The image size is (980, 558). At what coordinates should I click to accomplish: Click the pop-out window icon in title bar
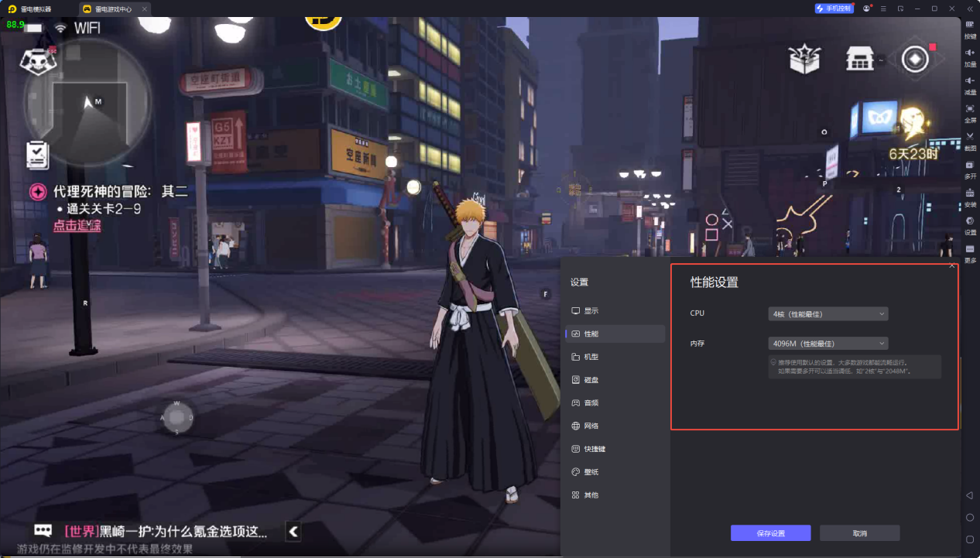(900, 9)
